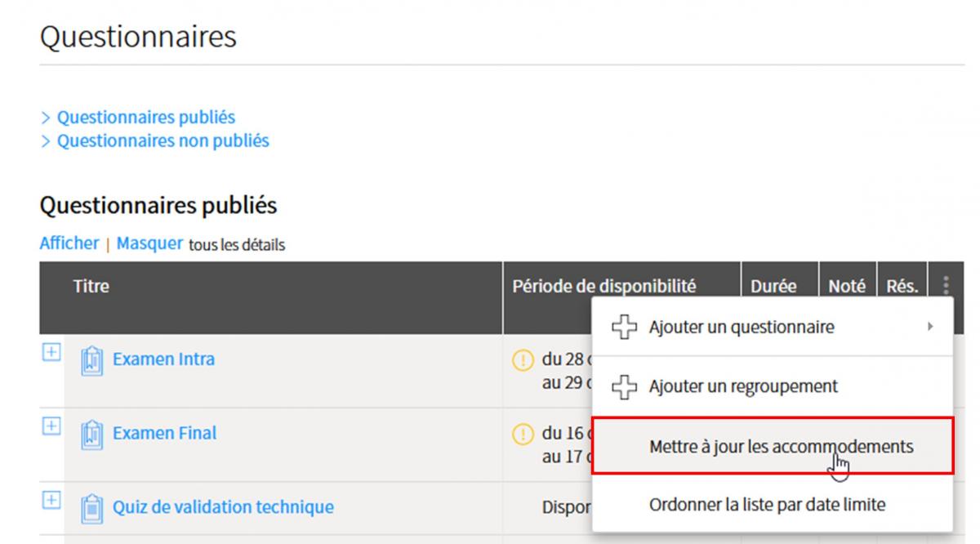This screenshot has height=544, width=980.
Task: Choose Ajouter un questionnaire menu entry
Action: coord(772,327)
